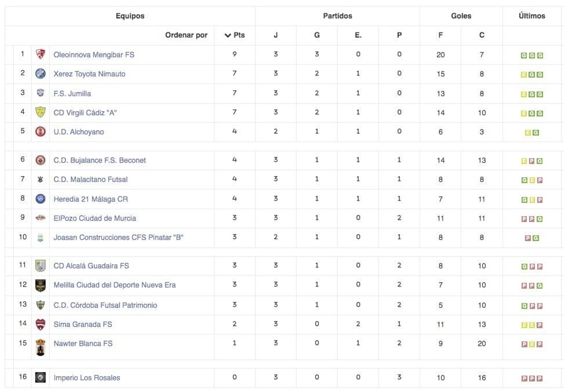Select the Goles header group
Screen dimensions: 564x392
tap(461, 16)
